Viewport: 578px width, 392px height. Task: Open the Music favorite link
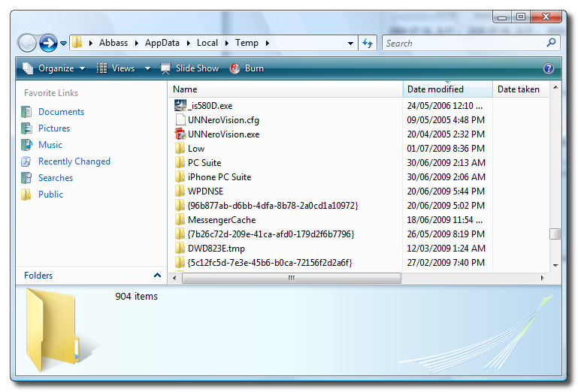[50, 145]
